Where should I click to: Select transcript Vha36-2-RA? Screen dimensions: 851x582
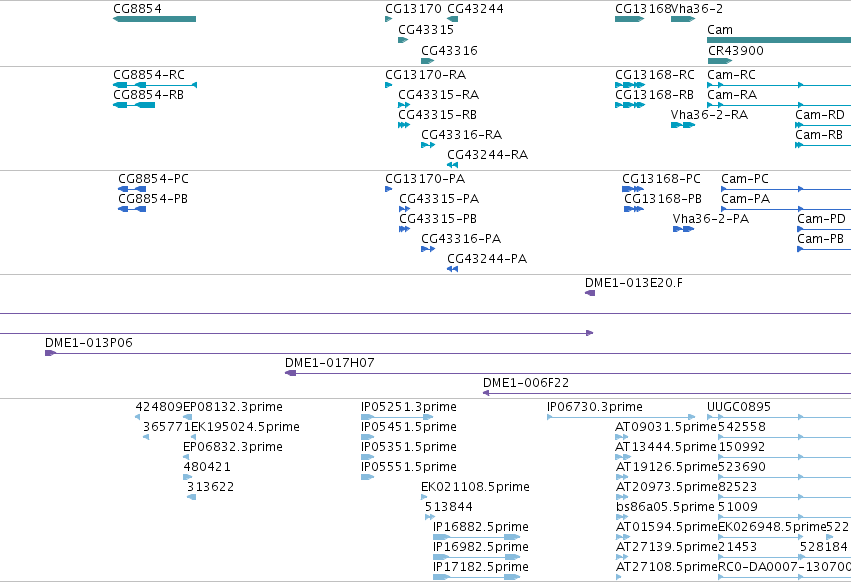click(x=709, y=115)
